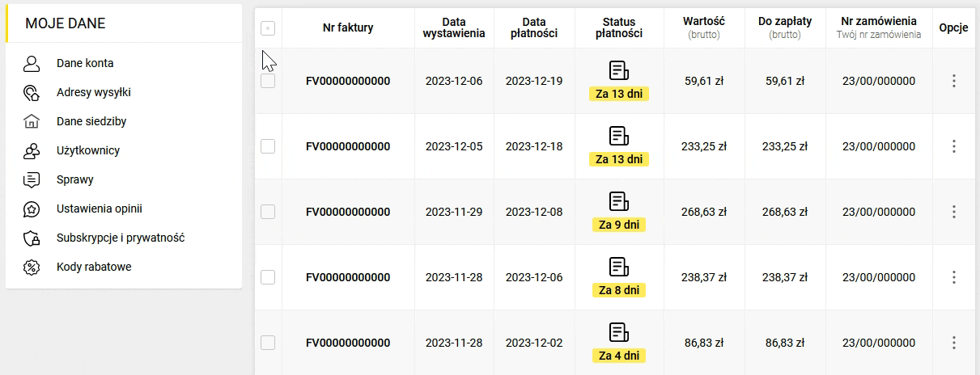
Task: Open Dane konta user icon
Action: pyautogui.click(x=32, y=63)
